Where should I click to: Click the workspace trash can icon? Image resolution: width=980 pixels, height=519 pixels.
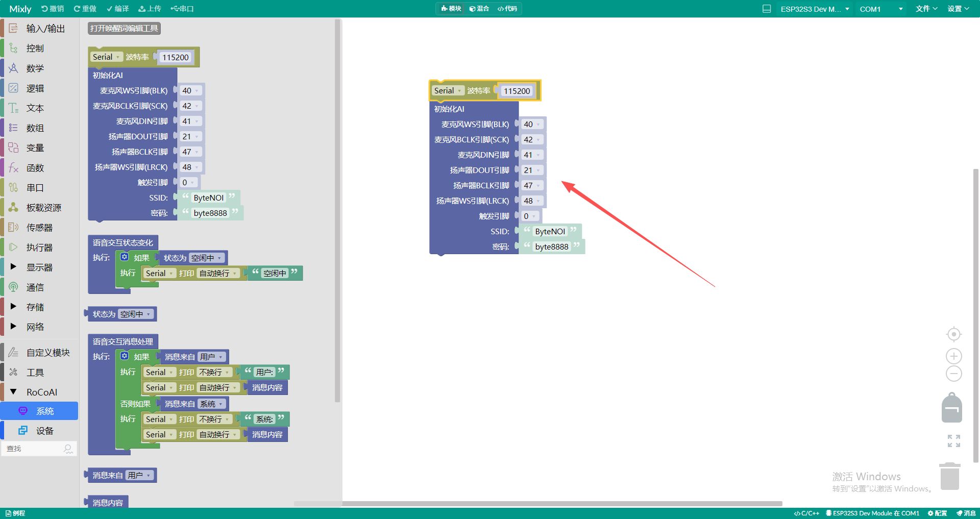click(x=949, y=476)
